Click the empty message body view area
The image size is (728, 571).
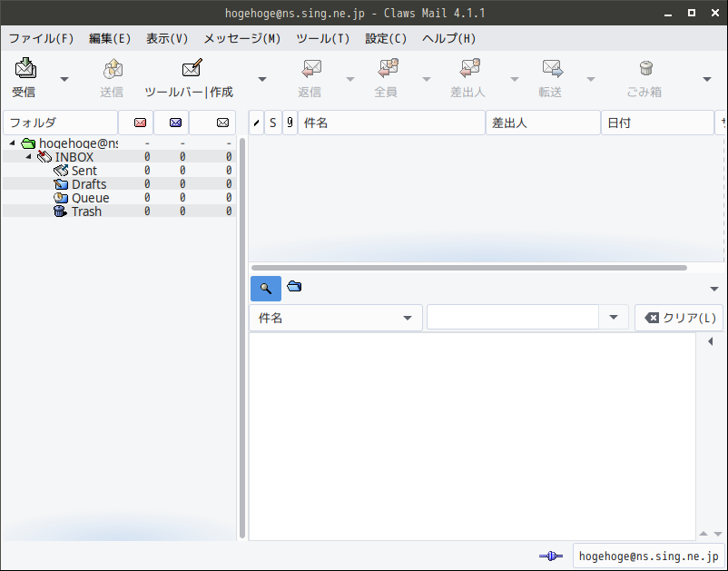point(472,437)
